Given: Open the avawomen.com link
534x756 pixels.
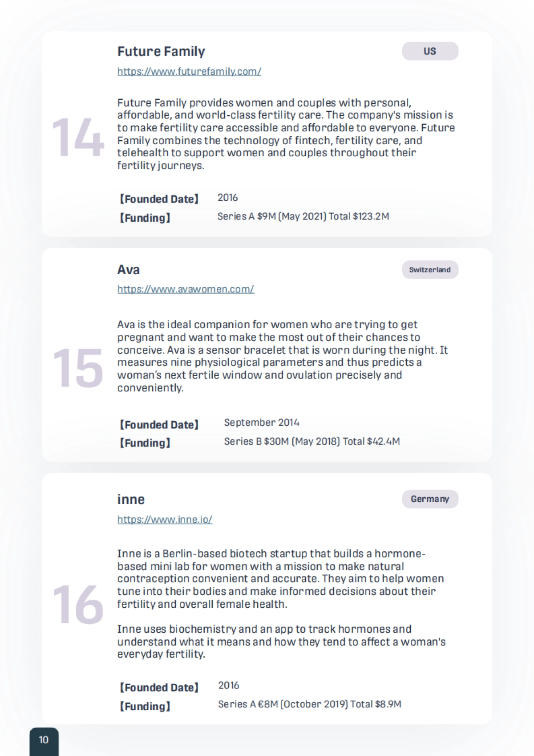Looking at the screenshot, I should point(186,289).
